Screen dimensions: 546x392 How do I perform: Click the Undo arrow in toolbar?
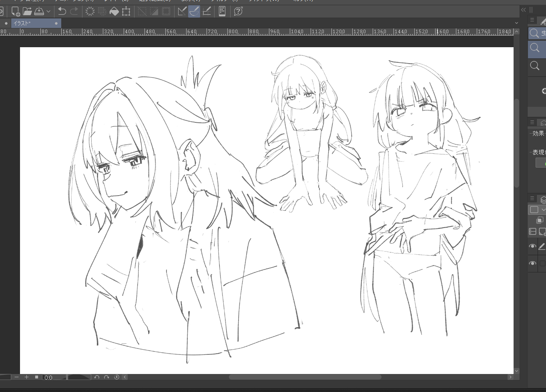pos(62,11)
